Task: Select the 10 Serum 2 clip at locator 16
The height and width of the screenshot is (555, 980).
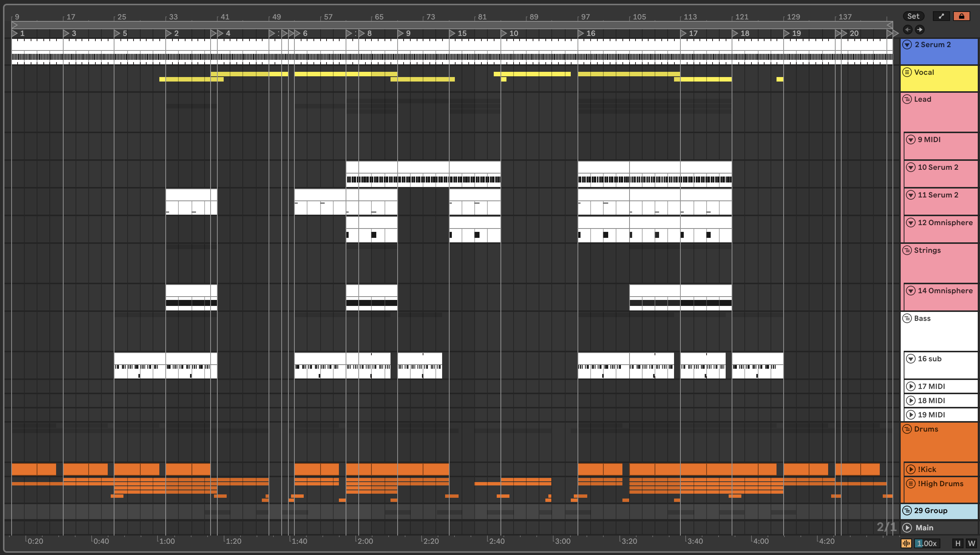Action: [603, 174]
